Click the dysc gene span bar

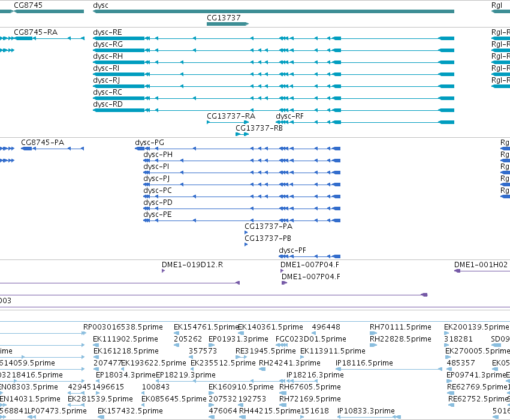(x=273, y=11)
